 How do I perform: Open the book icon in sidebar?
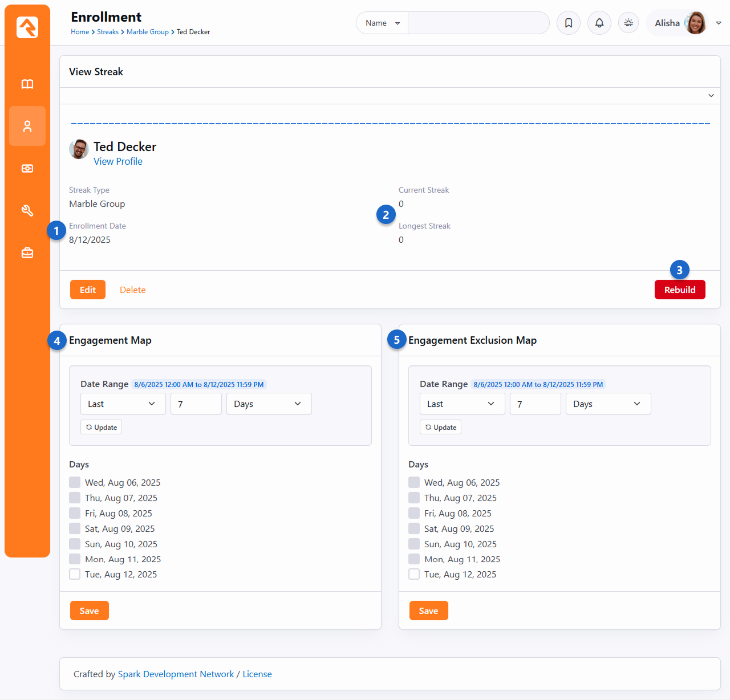27,84
